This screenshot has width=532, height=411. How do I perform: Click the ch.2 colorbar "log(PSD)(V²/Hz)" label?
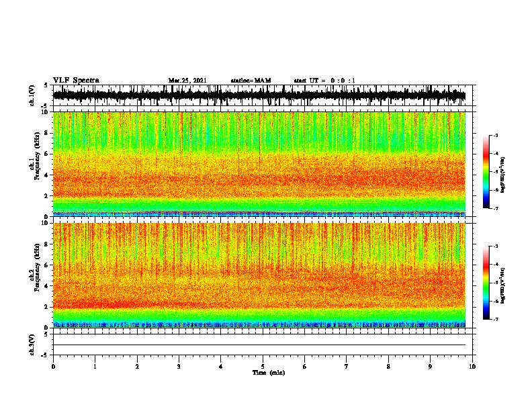click(x=503, y=285)
